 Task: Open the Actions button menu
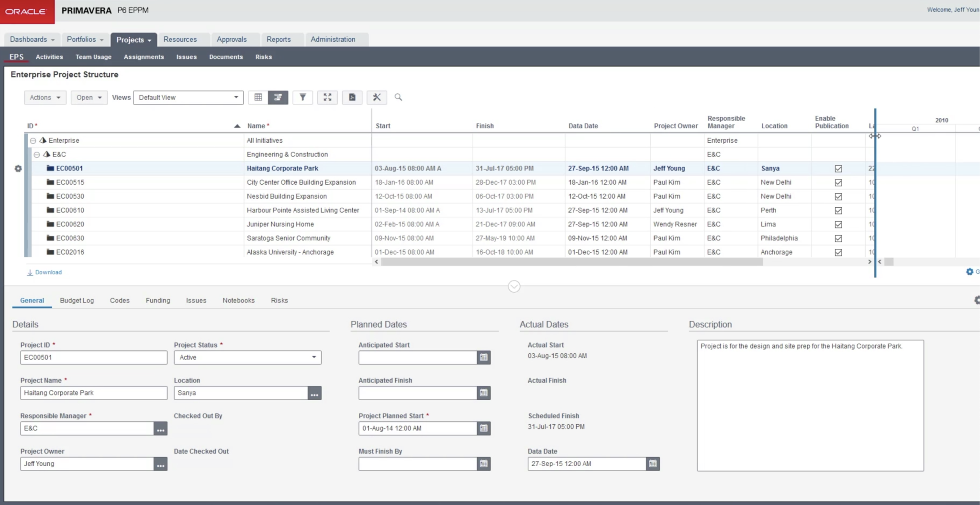[x=45, y=97]
